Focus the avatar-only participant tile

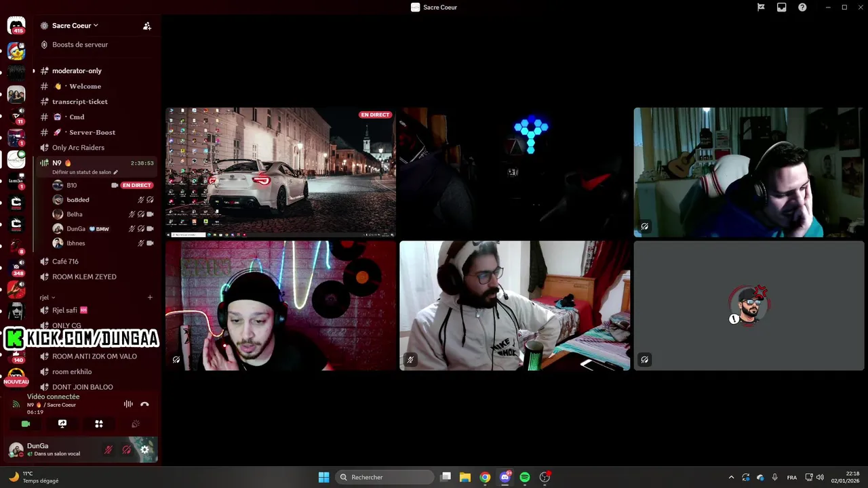(x=749, y=306)
